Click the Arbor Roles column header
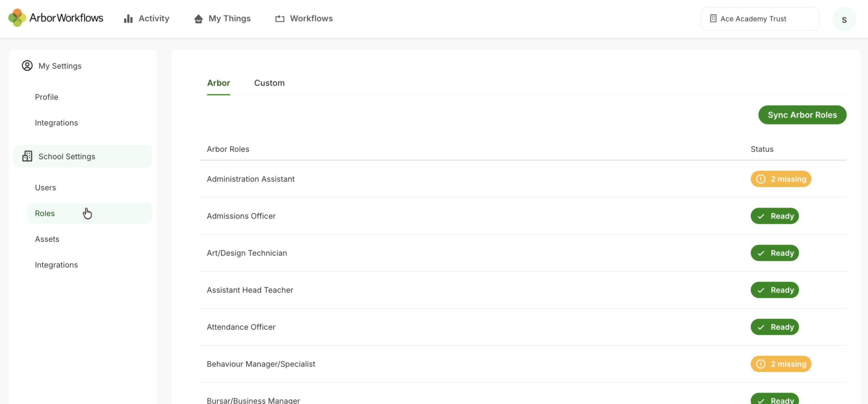Viewport: 868px width, 404px height. coord(228,149)
